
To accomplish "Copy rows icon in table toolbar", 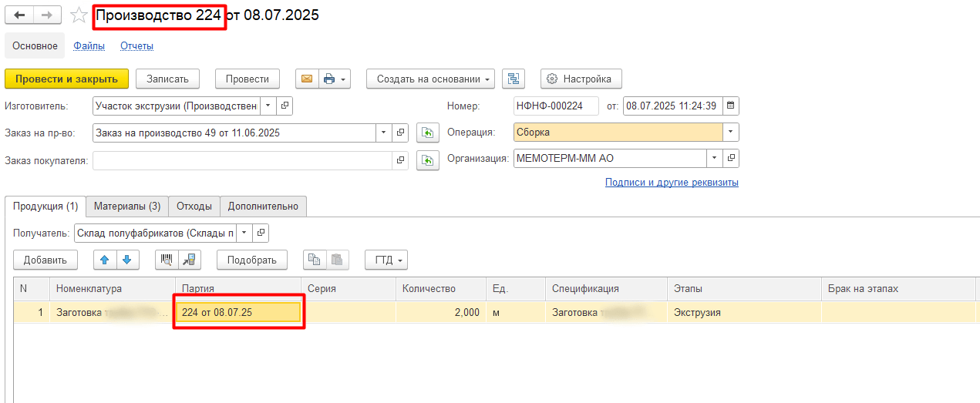I will pyautogui.click(x=314, y=260).
